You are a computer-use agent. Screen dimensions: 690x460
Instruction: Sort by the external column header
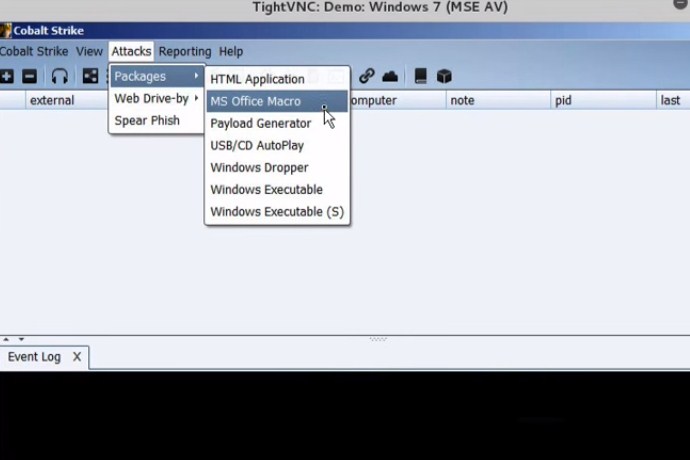point(67,100)
